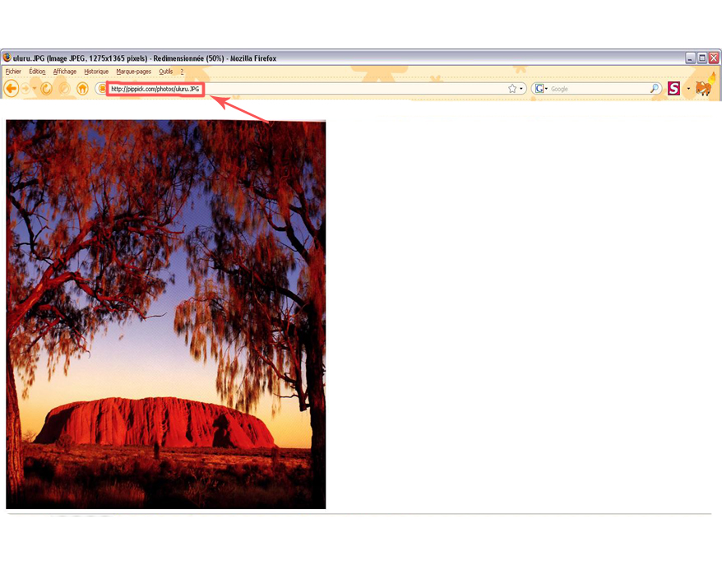The height and width of the screenshot is (588, 722).
Task: Click the Stop loading button
Action: 64,89
